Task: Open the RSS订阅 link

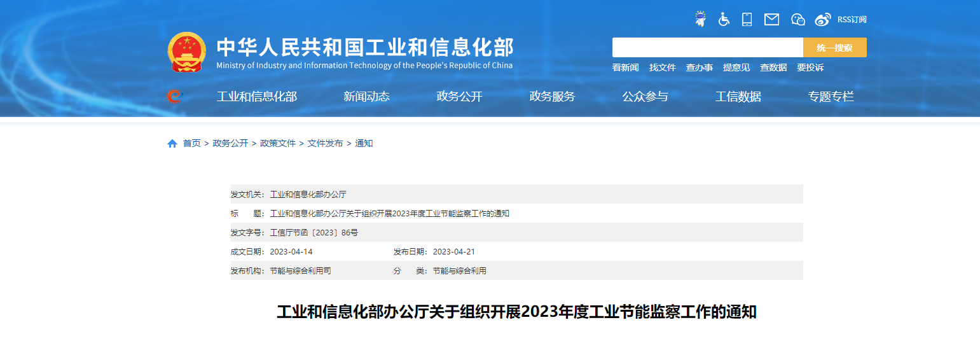Action: pyautogui.click(x=852, y=20)
